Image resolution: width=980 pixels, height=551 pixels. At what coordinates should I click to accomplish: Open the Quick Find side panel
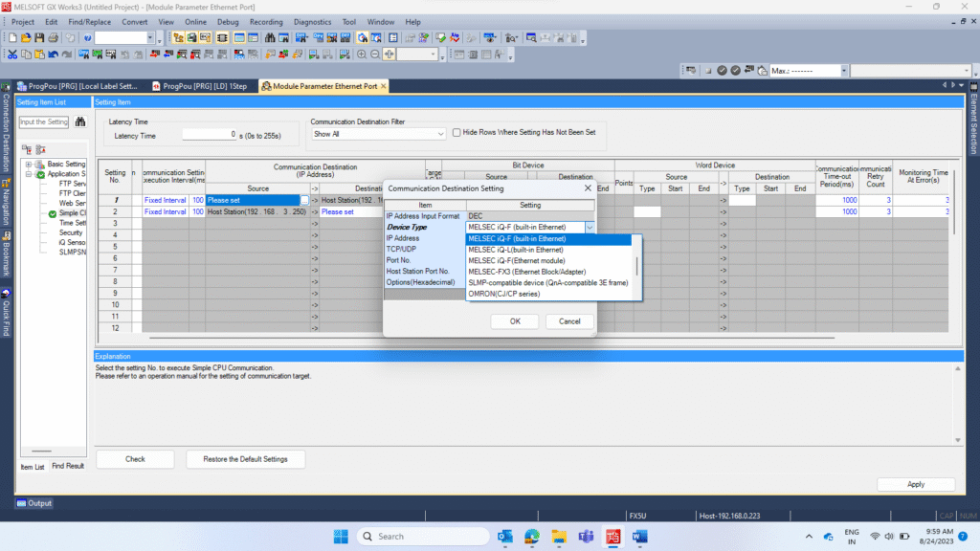tap(6, 313)
